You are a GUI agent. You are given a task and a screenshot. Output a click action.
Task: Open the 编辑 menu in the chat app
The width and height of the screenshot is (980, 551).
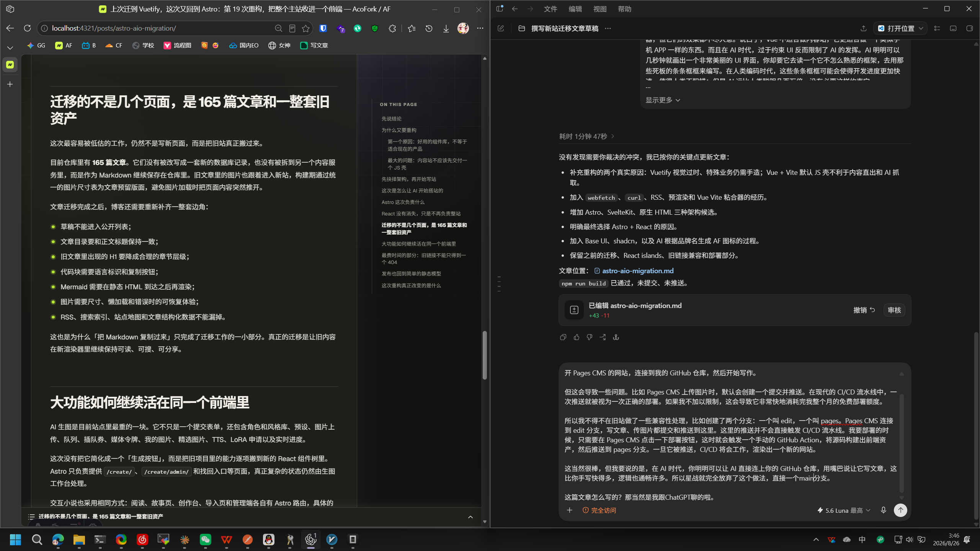click(x=575, y=9)
